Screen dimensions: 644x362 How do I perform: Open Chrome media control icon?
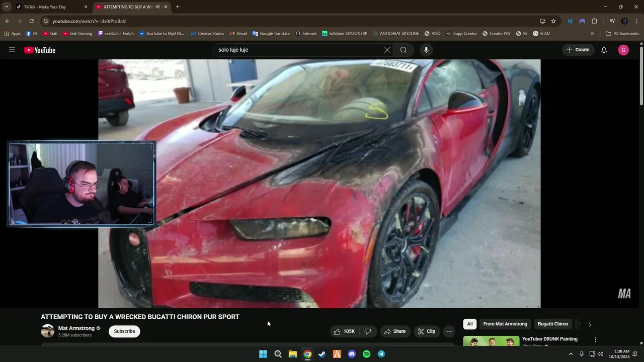pyautogui.click(x=612, y=21)
